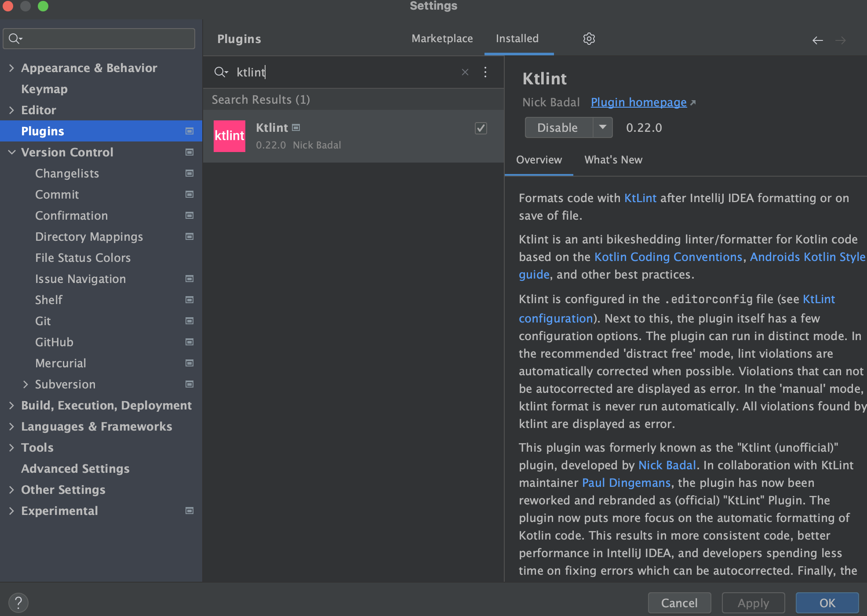Click project-level icon beside Mercurial
The image size is (867, 616).
(189, 363)
